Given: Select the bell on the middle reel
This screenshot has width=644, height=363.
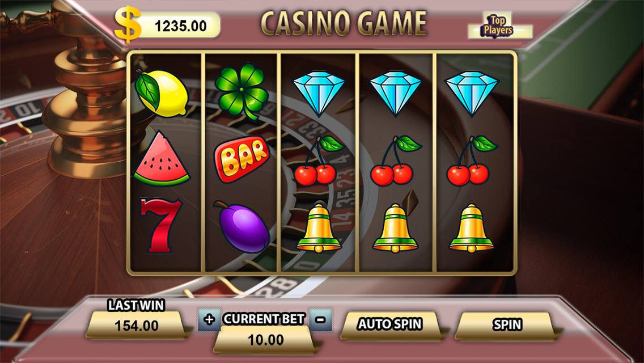Looking at the screenshot, I should pos(319,228).
